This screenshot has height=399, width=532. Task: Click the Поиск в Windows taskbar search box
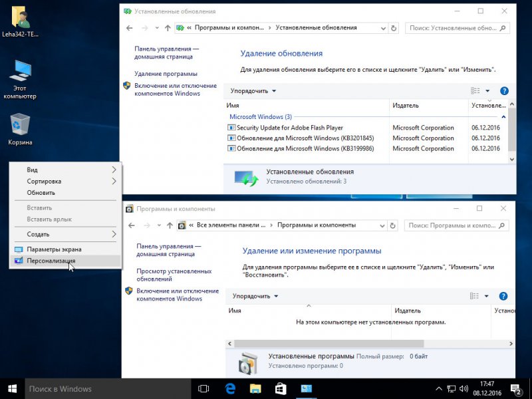point(108,389)
